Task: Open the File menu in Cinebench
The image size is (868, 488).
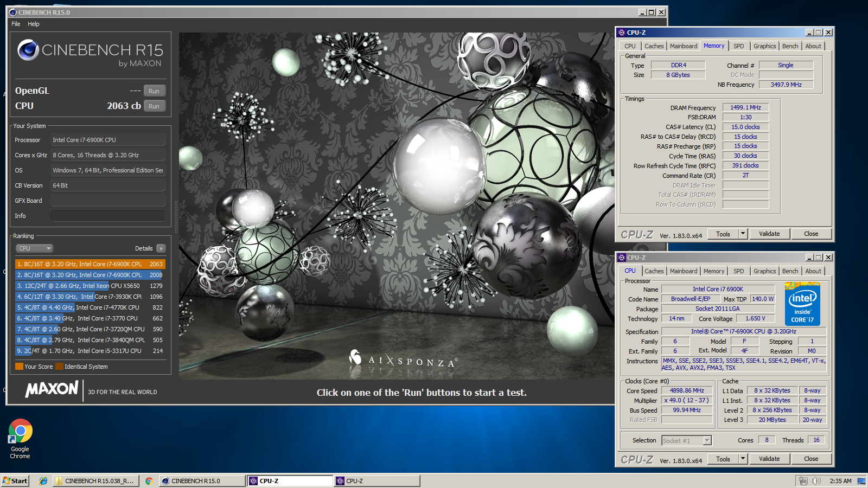Action: (16, 24)
